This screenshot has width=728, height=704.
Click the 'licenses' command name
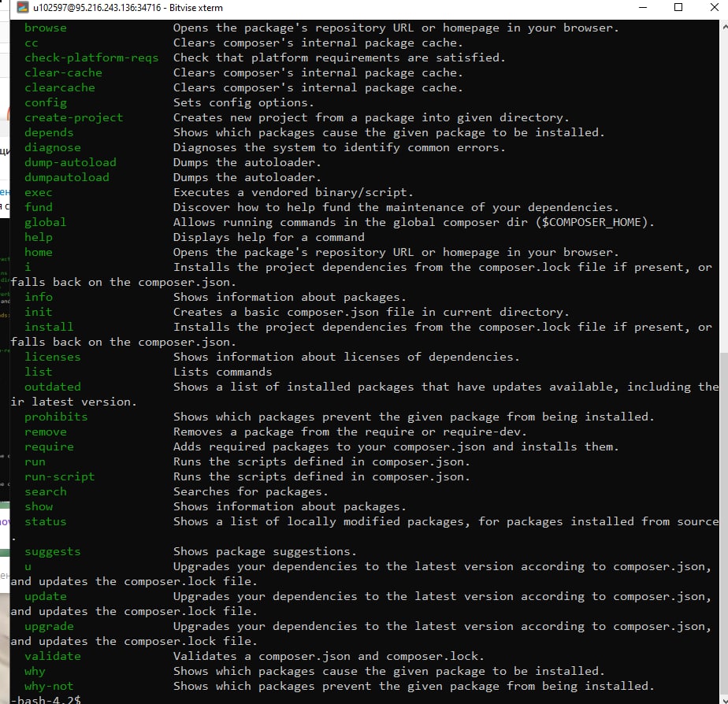[x=53, y=357]
